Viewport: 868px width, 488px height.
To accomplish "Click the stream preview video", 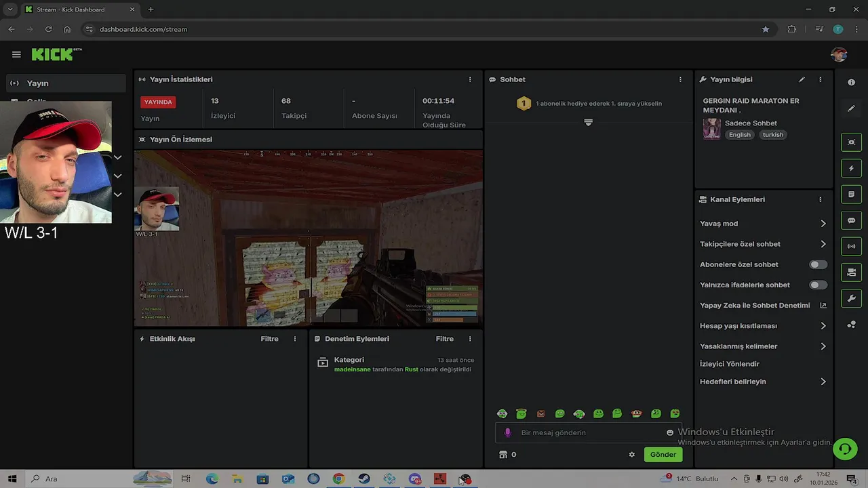I will point(309,238).
